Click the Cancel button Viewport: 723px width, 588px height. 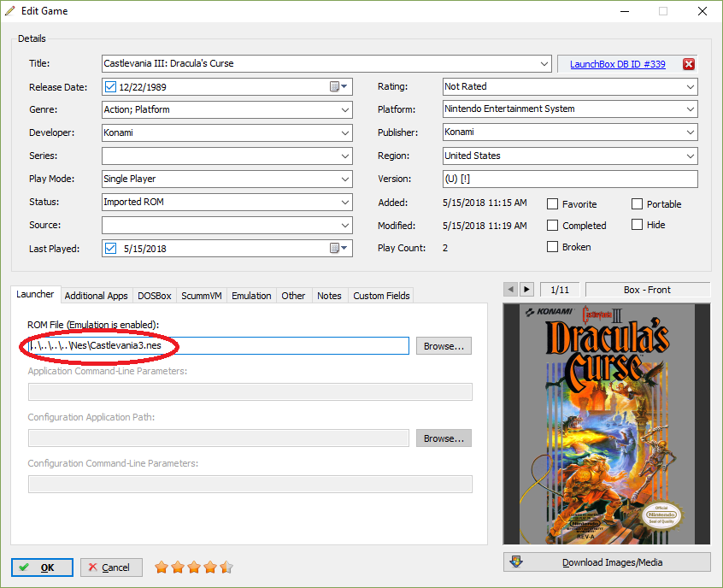click(x=111, y=567)
